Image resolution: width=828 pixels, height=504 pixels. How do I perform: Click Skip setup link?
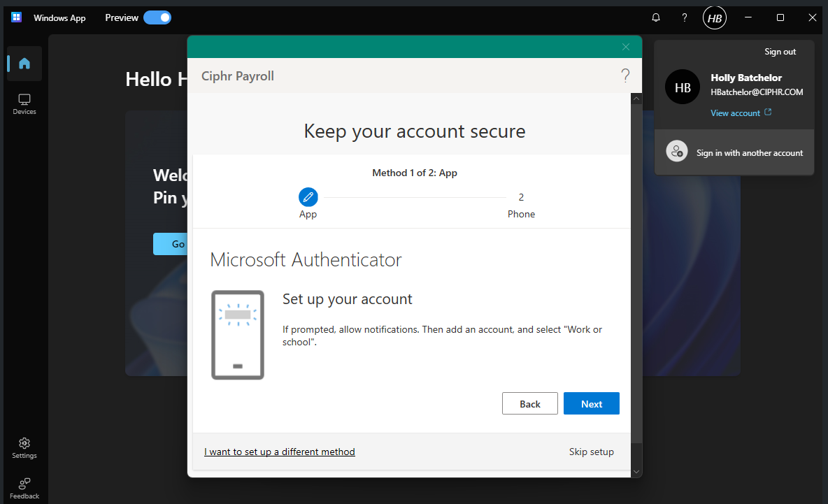pyautogui.click(x=592, y=452)
